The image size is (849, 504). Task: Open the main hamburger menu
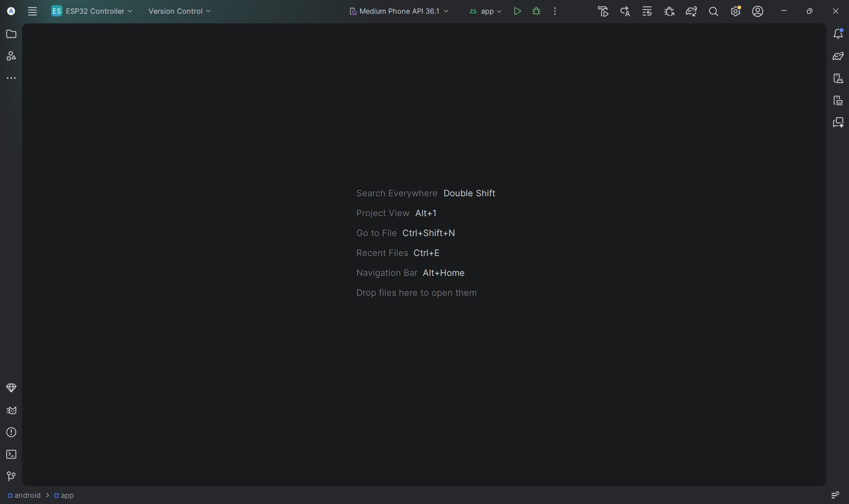pos(32,11)
